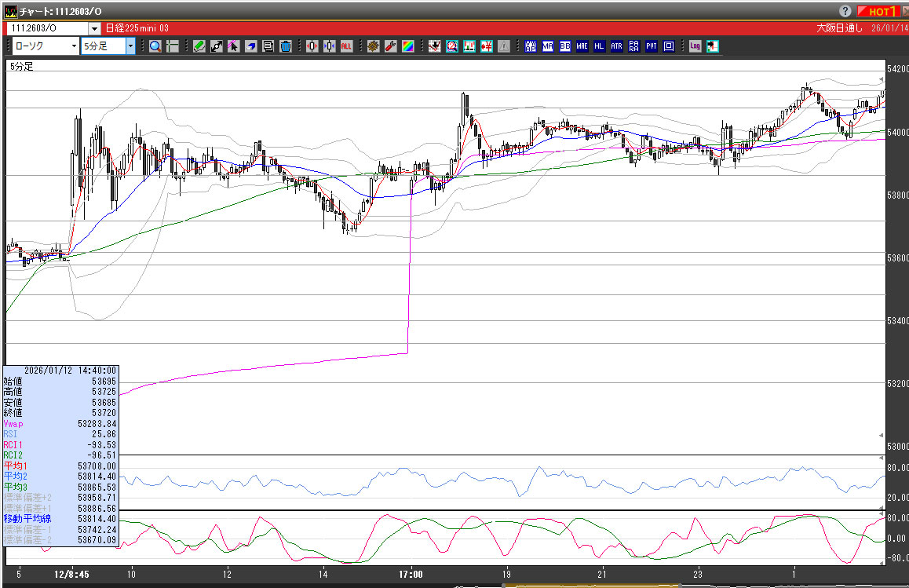Click the HOT1 button
Image resolution: width=909 pixels, height=588 pixels.
pos(881,12)
